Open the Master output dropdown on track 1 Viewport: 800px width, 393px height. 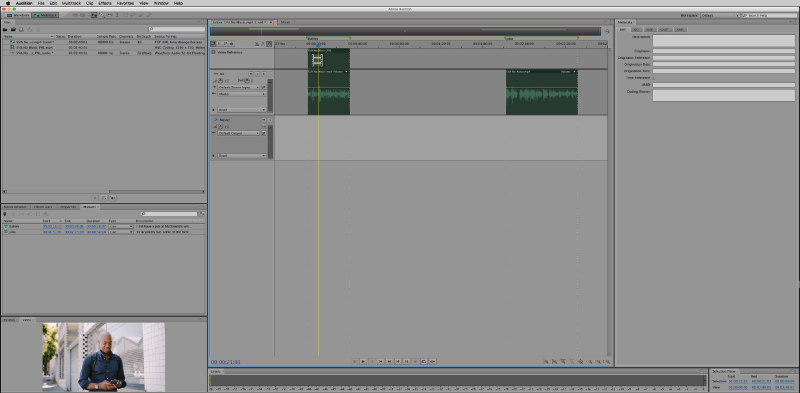242,94
